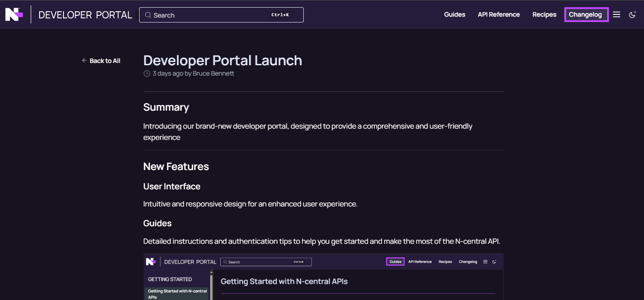Click the Summary heading
The image size is (644, 300).
[166, 107]
